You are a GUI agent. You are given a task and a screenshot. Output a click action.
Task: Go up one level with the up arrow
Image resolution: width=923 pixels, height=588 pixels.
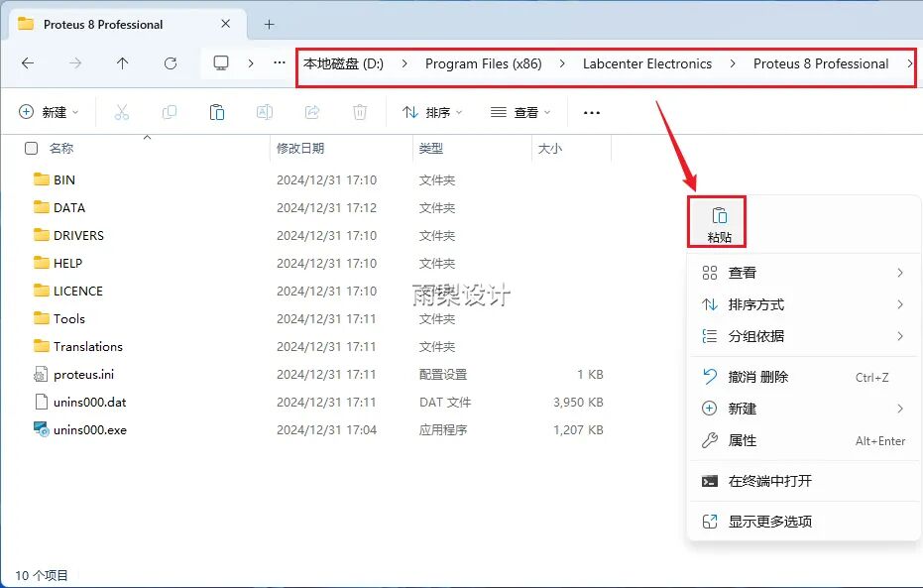click(120, 63)
